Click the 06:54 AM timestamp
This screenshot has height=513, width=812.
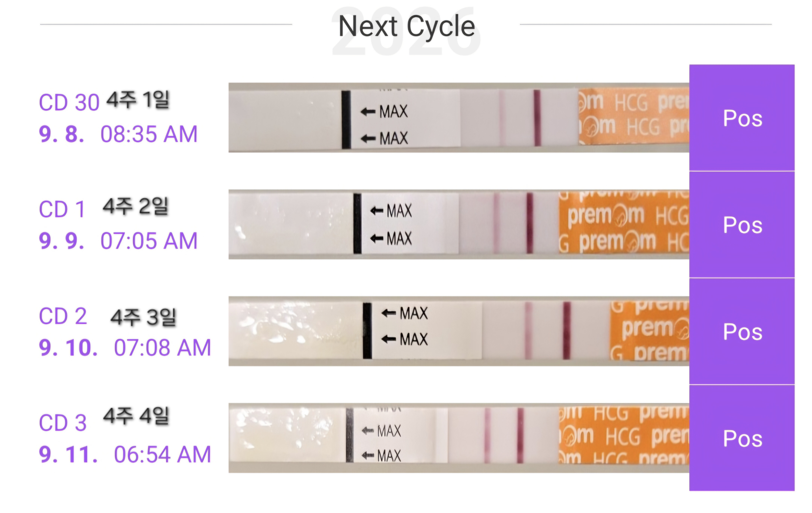click(x=162, y=454)
